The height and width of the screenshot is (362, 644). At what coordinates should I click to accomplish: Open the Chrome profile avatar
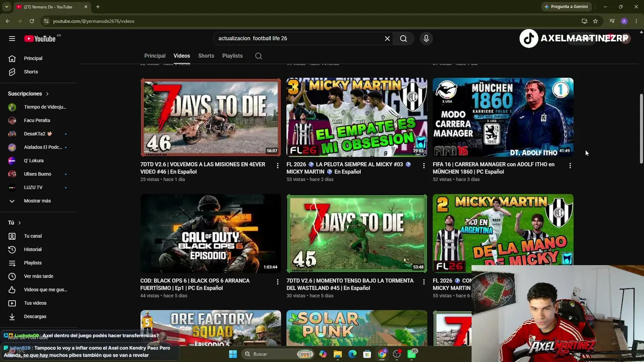tap(624, 21)
